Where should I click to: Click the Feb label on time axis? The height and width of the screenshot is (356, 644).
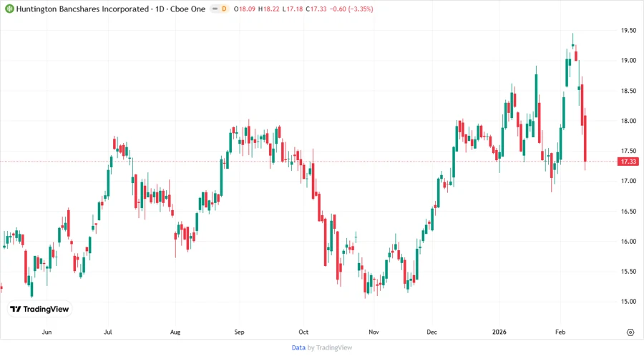click(560, 332)
